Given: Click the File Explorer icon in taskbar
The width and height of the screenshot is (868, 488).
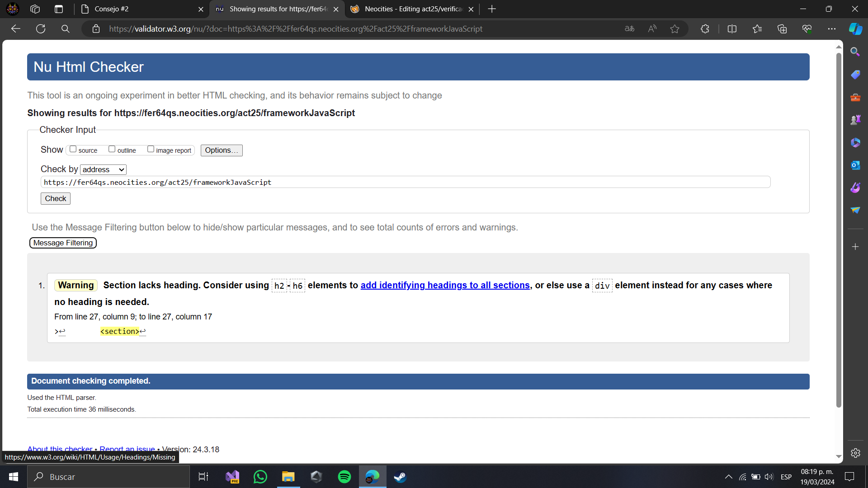Looking at the screenshot, I should click(x=288, y=476).
